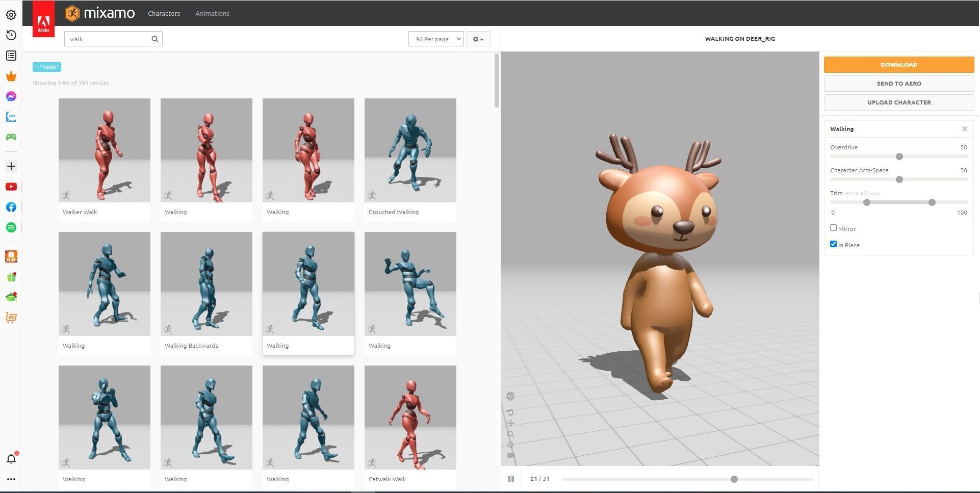The image size is (980, 493).
Task: Click the "Showing 1-96 of 391 results" text
Action: point(70,83)
